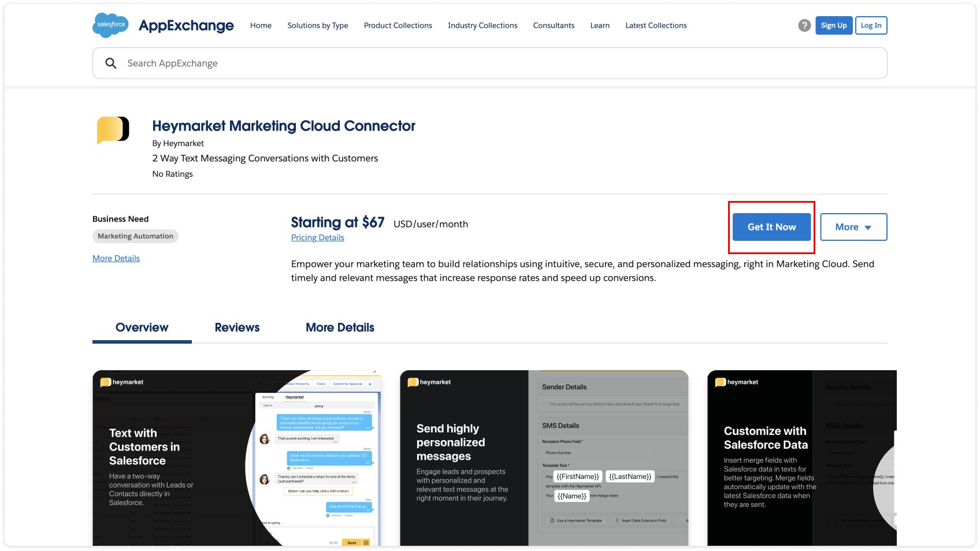Click the Salesforce cloud logo

[x=111, y=25]
